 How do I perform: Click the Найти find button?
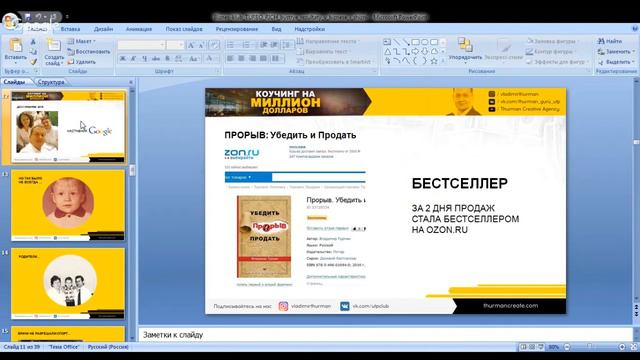tap(610, 41)
